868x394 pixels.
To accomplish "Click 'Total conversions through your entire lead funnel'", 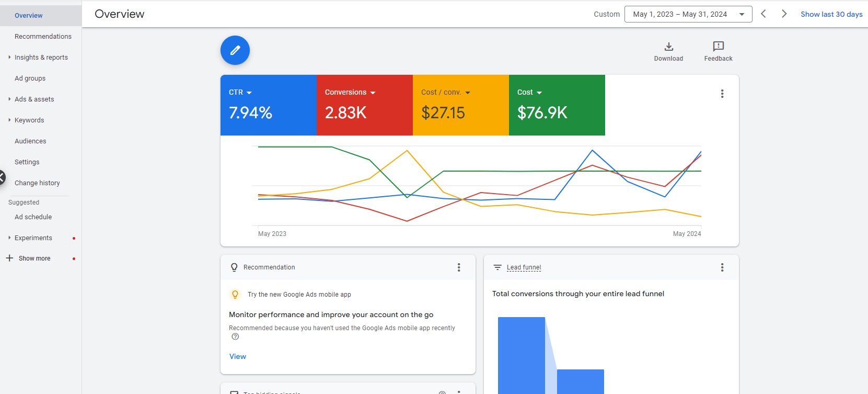I will coord(578,294).
